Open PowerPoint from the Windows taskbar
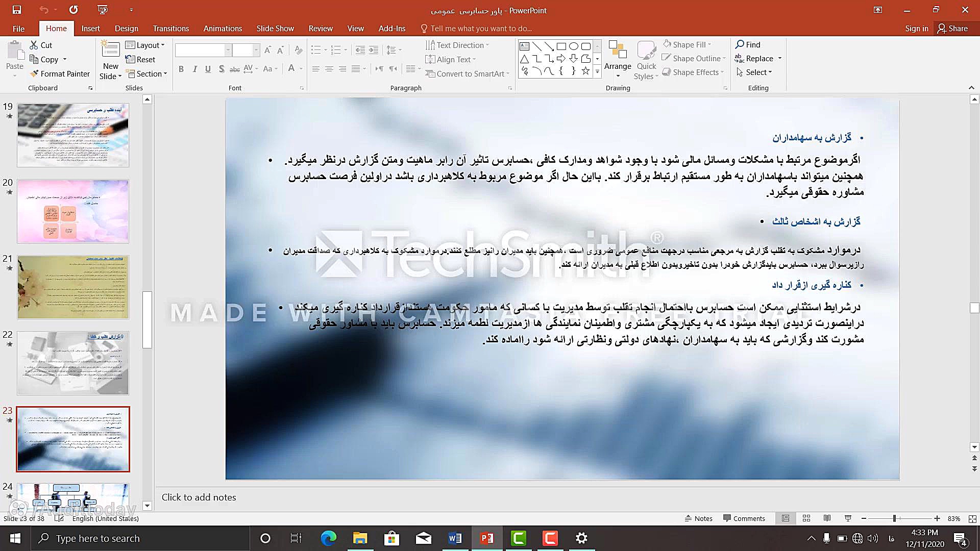This screenshot has height=551, width=980. [x=486, y=538]
